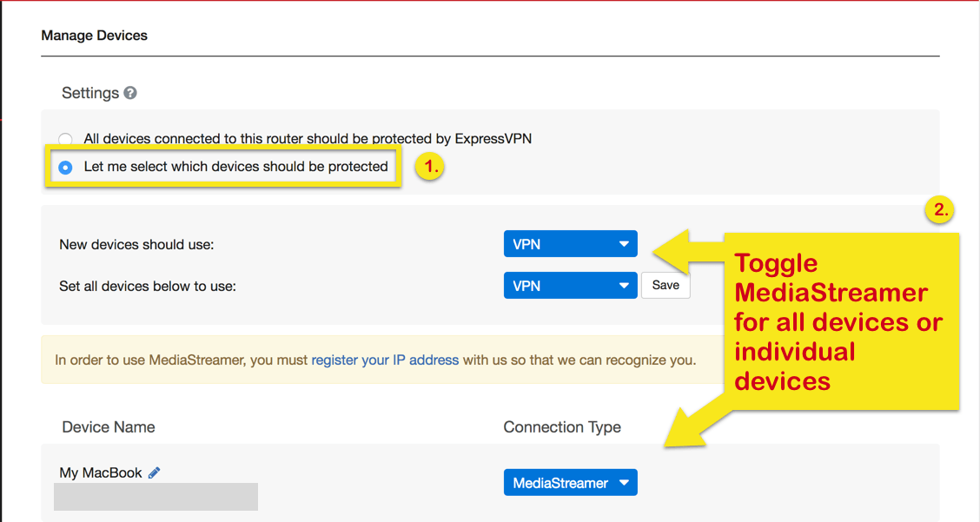Click the Device Name column header
The height and width of the screenshot is (522, 980).
(x=109, y=427)
